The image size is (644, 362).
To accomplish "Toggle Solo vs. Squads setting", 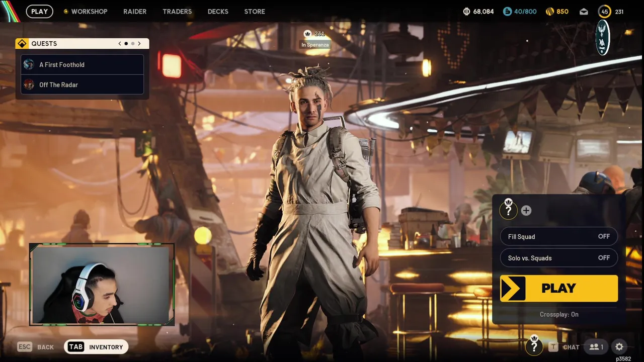I will coord(559,258).
